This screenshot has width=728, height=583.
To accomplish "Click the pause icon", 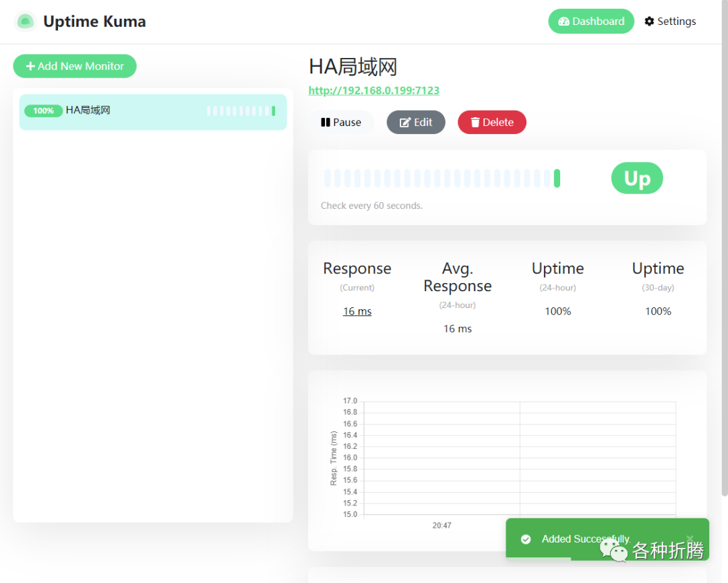I will point(326,122).
